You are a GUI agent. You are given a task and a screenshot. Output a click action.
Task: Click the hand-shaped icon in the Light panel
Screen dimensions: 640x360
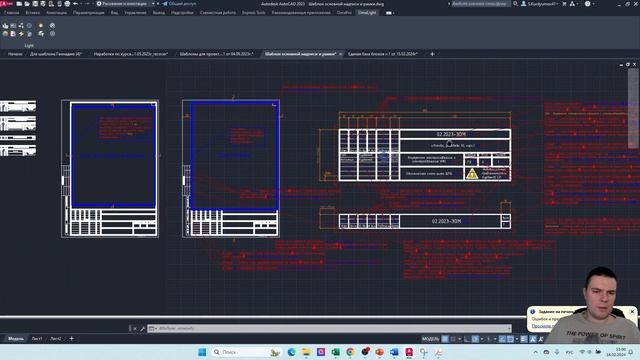pyautogui.click(x=5, y=25)
